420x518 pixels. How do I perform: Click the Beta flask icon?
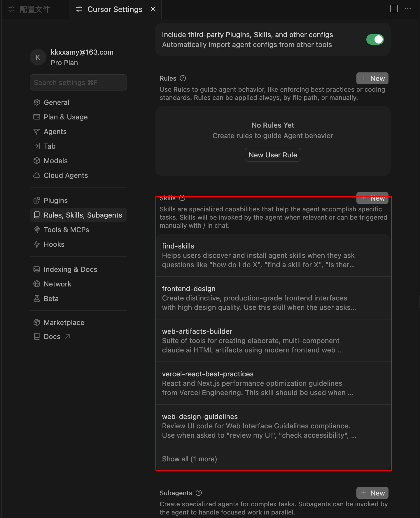[x=37, y=299]
